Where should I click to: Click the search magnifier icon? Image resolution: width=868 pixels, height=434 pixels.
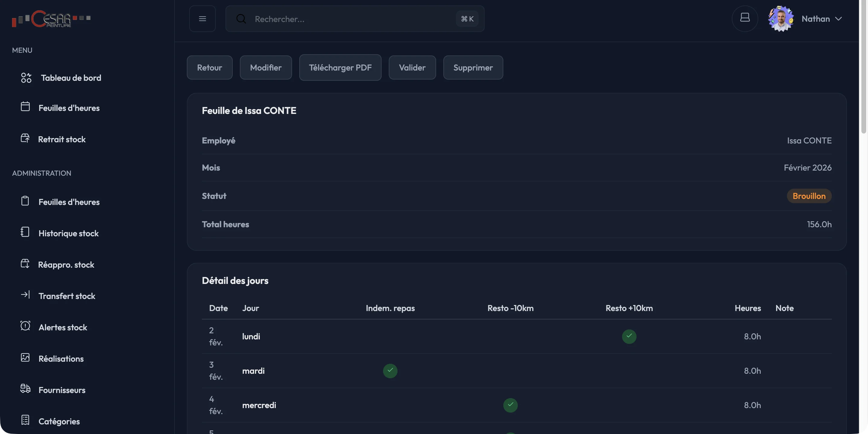click(x=241, y=19)
